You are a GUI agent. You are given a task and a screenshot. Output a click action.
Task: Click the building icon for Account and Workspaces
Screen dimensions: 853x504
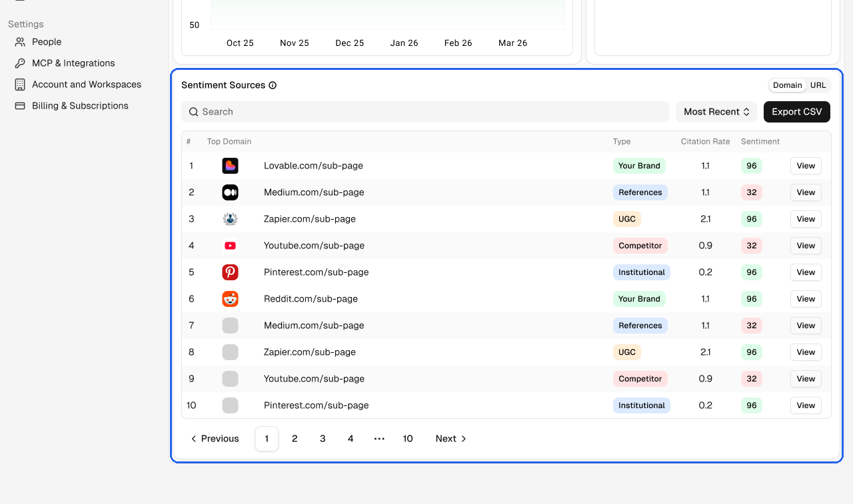[x=20, y=85]
